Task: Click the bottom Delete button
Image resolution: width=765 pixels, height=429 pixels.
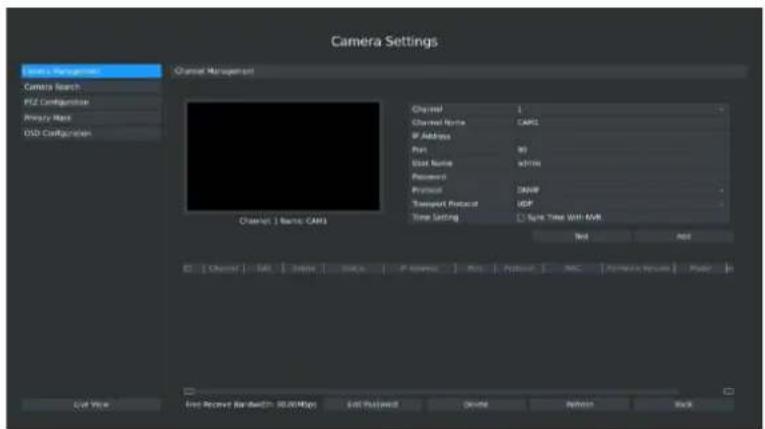Action: click(x=476, y=405)
